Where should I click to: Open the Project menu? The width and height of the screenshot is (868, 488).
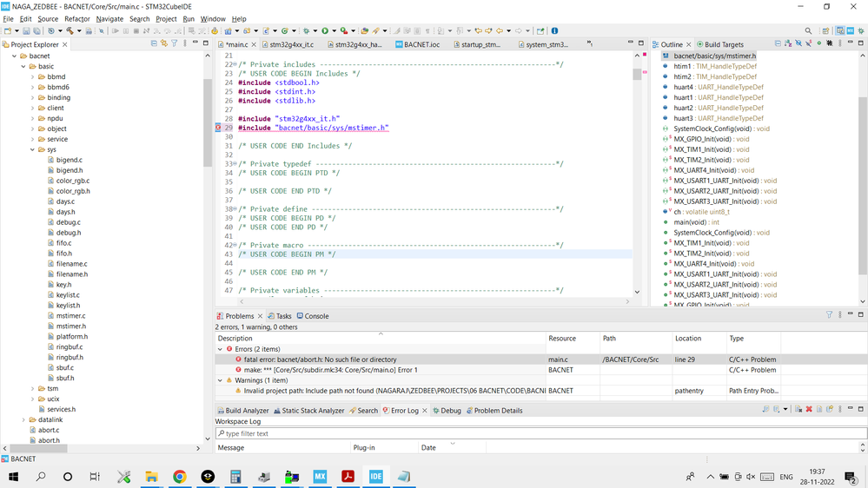(x=165, y=18)
